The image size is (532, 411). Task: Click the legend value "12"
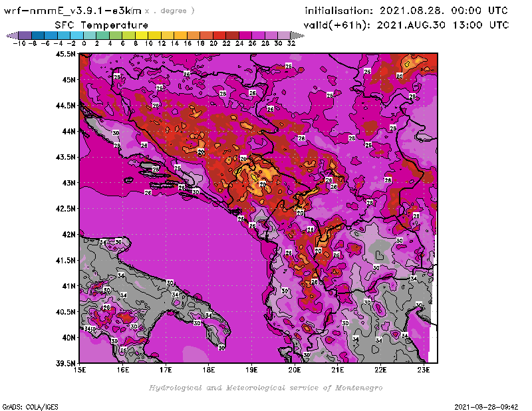(162, 43)
